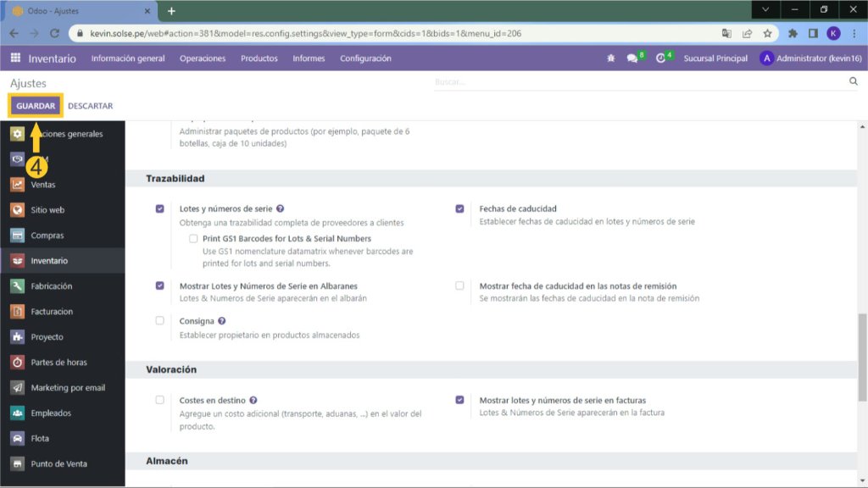Image resolution: width=868 pixels, height=488 pixels.
Task: Select Punto de Venta in sidebar
Action: coord(58,464)
